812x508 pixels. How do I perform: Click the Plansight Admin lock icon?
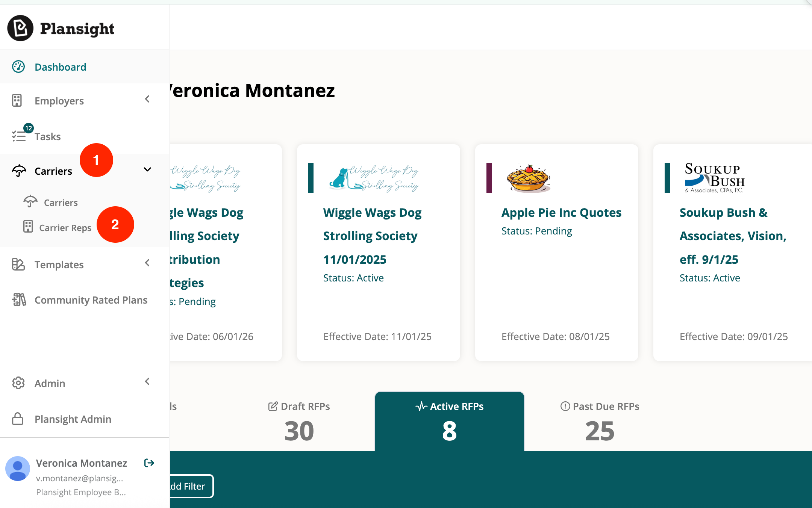[x=18, y=419]
